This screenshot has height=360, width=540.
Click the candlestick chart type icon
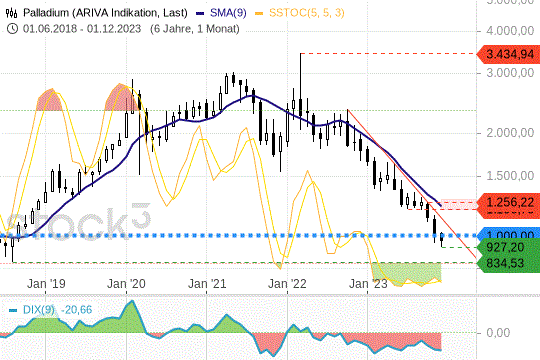pyautogui.click(x=11, y=13)
